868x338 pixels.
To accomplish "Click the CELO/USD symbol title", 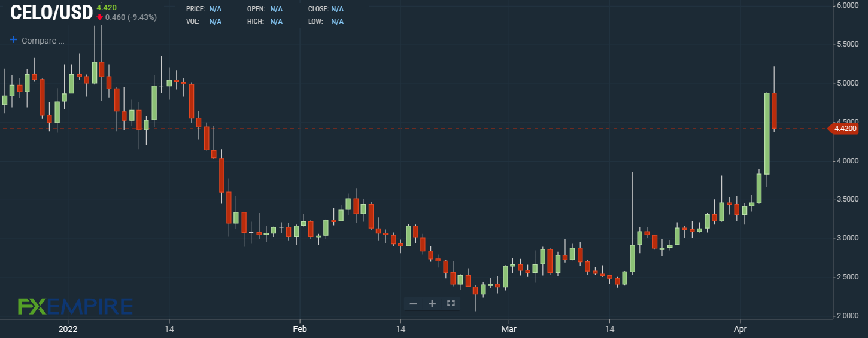I will [x=51, y=12].
